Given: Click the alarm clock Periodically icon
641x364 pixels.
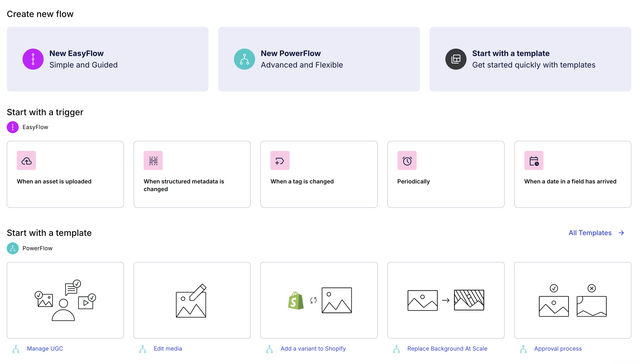Looking at the screenshot, I should (x=407, y=160).
